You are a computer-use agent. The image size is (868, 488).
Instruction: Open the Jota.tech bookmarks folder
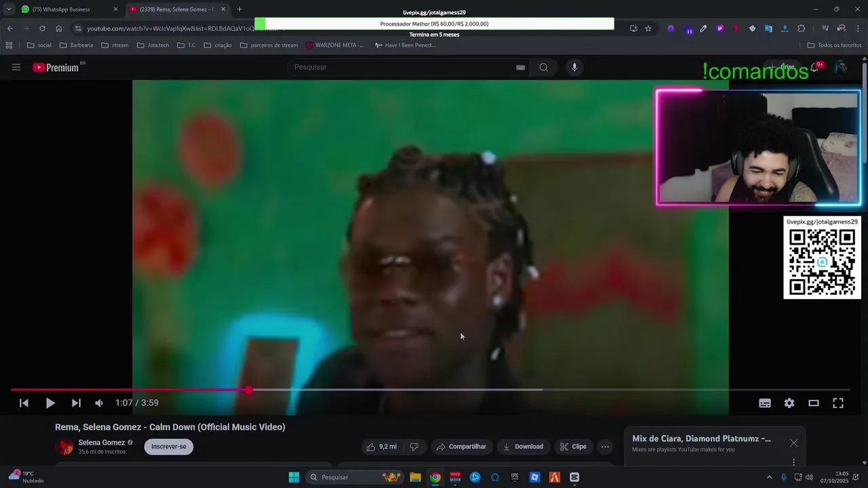coord(153,45)
